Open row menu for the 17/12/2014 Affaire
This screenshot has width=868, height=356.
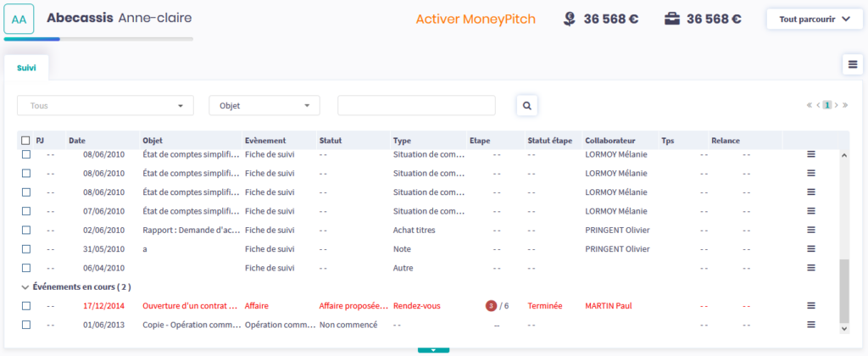click(x=810, y=305)
